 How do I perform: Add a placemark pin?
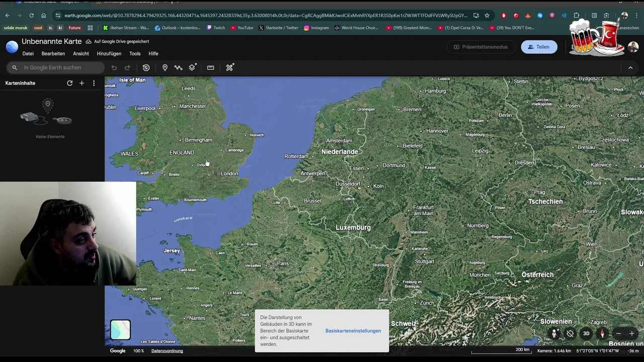(x=165, y=67)
